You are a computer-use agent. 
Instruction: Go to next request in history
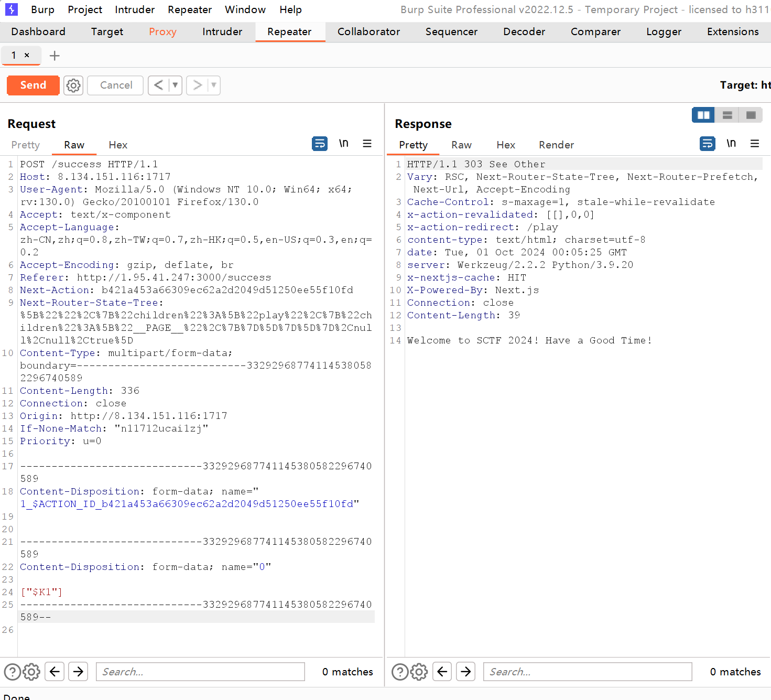click(197, 85)
